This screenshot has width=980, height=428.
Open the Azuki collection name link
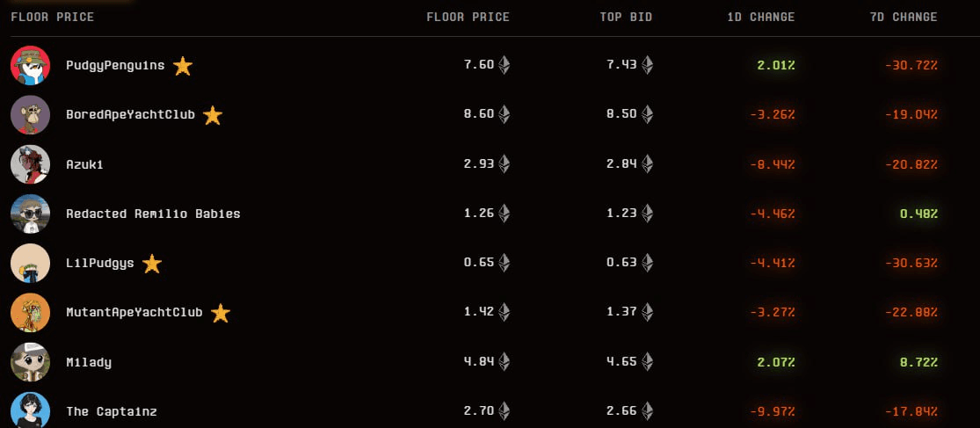85,164
